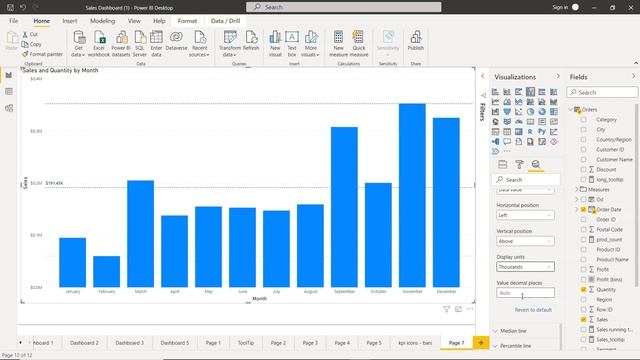This screenshot has height=360, width=640.
Task: Switch to the Model view in the sidebar
Action: 9,108
